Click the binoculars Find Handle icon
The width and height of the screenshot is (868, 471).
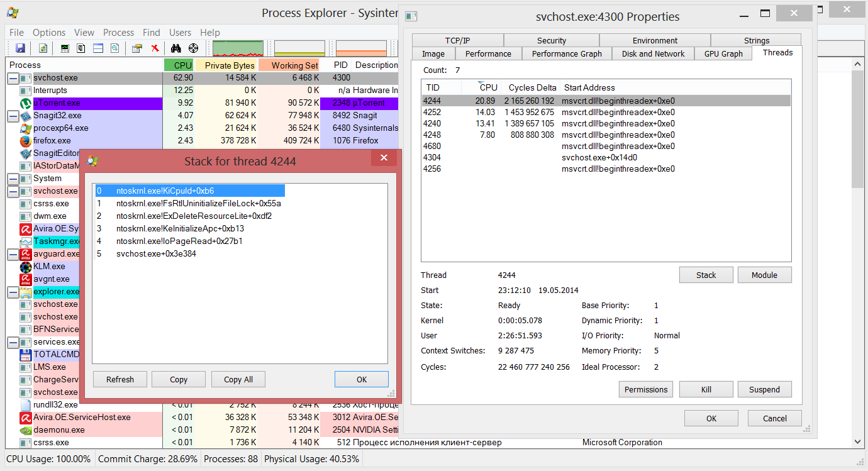[176, 48]
